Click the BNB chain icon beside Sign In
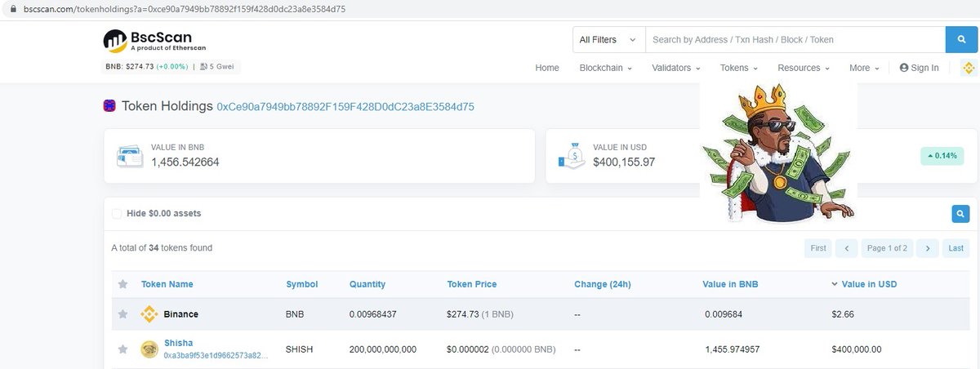The image size is (980, 369). (x=969, y=68)
